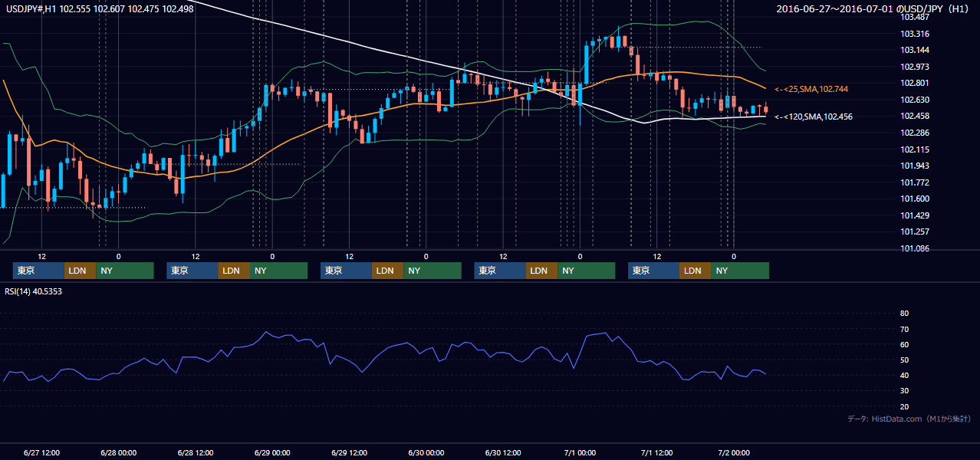This screenshot has height=460, width=980.
Task: Select the 7/1 00:00 date label
Action: 580,452
